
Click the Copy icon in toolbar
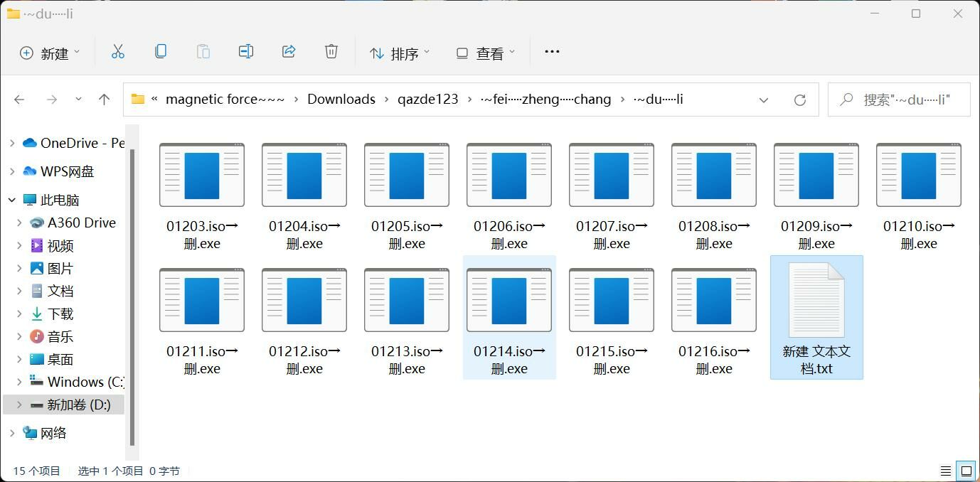pyautogui.click(x=161, y=52)
